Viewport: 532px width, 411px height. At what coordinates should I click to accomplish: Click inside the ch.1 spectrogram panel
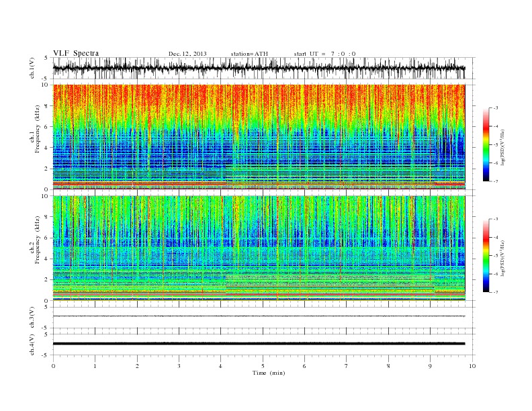click(259, 137)
